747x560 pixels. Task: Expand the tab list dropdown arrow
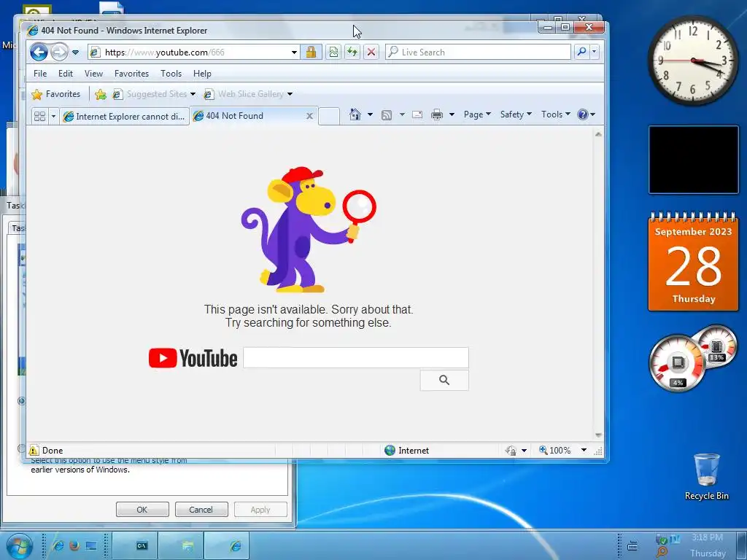53,116
